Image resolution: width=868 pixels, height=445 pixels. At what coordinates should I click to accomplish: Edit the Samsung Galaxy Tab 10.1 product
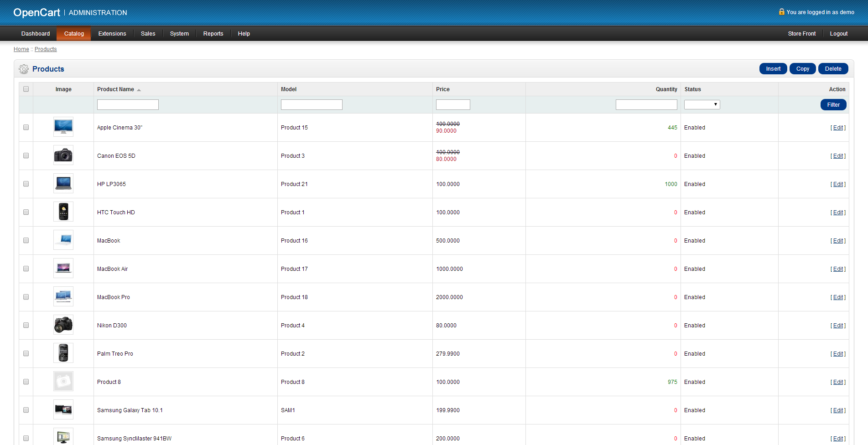tap(838, 410)
